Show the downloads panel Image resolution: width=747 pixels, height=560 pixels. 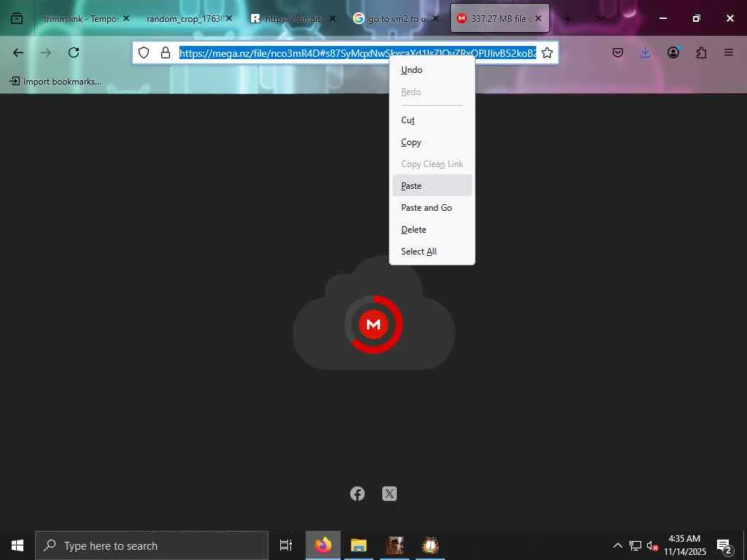[x=645, y=52]
